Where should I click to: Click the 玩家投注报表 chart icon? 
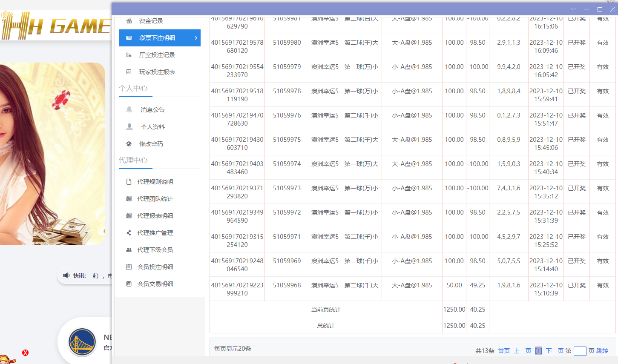point(129,72)
